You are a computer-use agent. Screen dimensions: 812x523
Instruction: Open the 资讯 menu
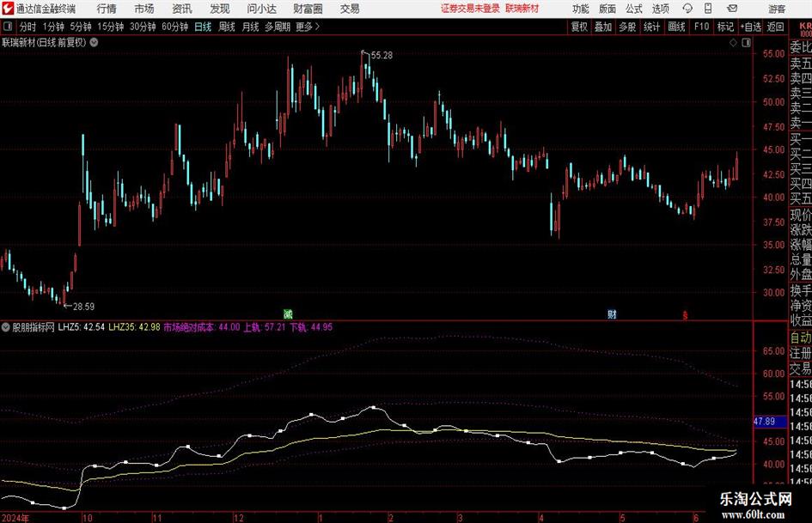[x=182, y=9]
